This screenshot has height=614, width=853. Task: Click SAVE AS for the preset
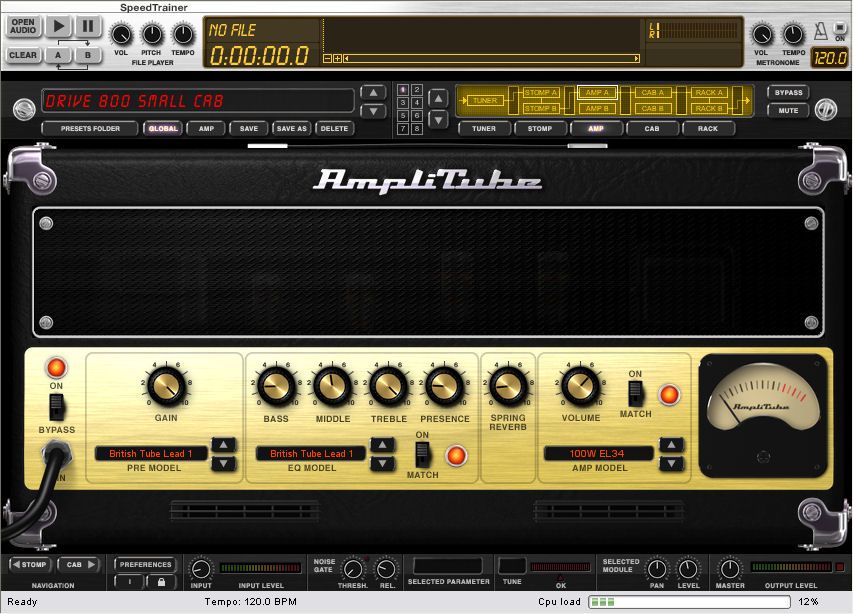click(x=292, y=129)
